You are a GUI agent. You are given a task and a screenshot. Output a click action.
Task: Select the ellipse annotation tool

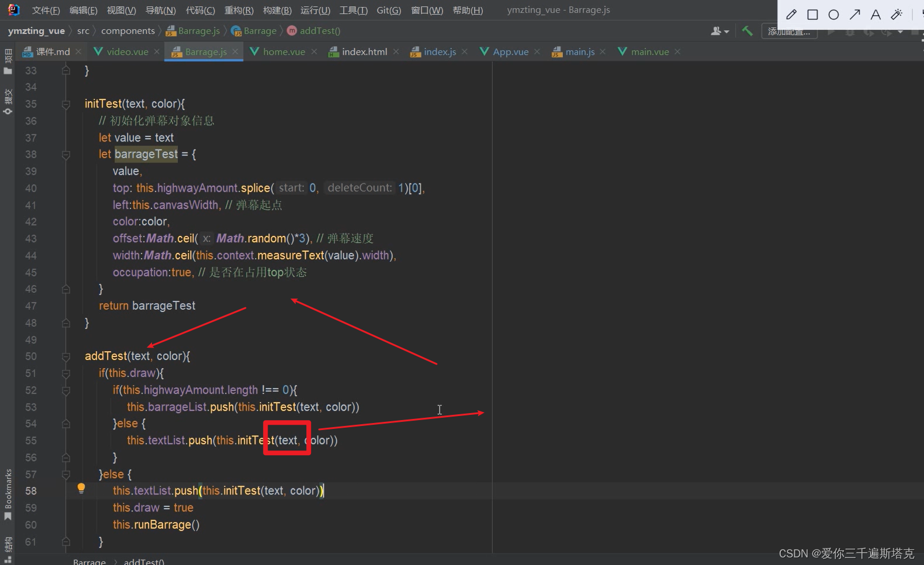(x=833, y=15)
